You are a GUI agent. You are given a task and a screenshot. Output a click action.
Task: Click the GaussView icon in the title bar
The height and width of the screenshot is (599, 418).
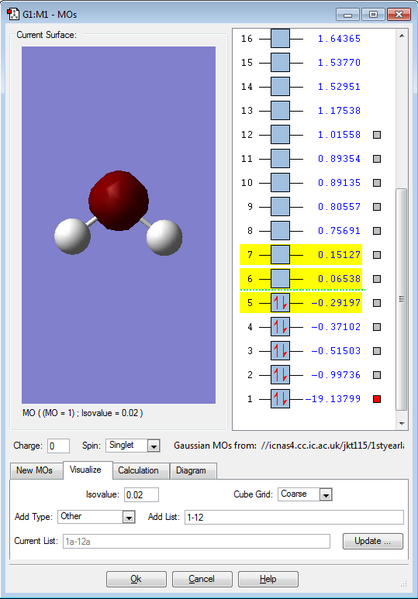pos(13,14)
